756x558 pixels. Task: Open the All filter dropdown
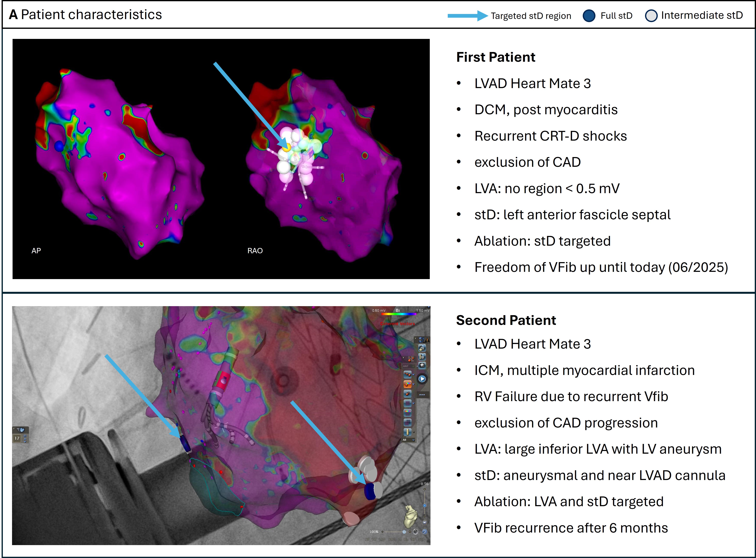coord(409,440)
